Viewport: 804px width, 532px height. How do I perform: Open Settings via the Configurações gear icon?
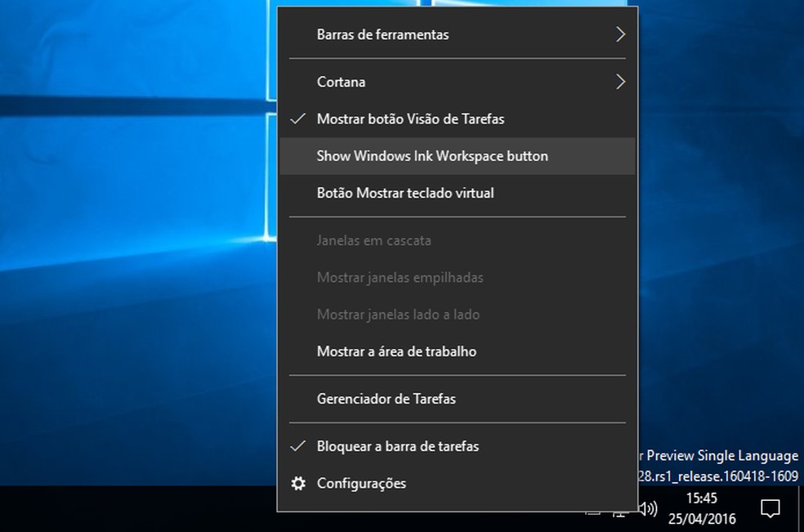pyautogui.click(x=299, y=483)
